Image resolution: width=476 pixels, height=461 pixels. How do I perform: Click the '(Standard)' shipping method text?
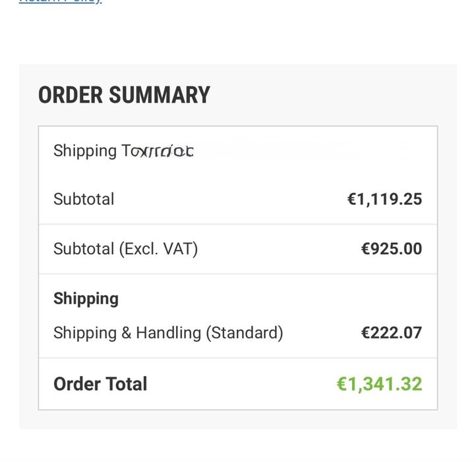245,333
